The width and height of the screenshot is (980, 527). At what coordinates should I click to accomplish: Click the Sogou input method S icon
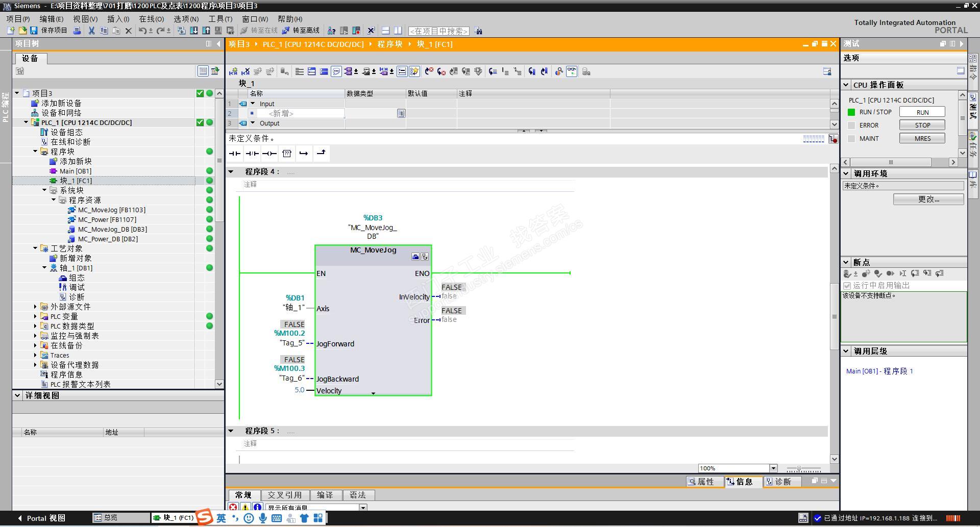click(204, 517)
